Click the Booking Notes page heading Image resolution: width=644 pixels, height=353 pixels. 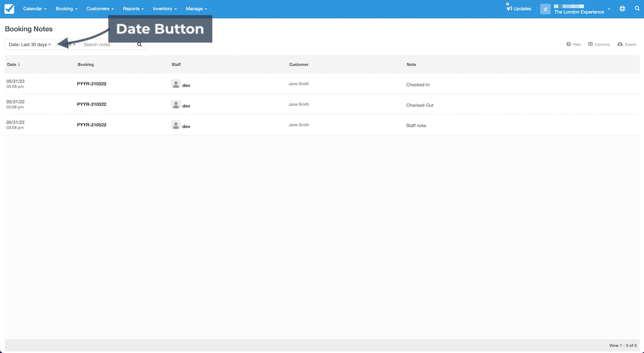tap(29, 29)
